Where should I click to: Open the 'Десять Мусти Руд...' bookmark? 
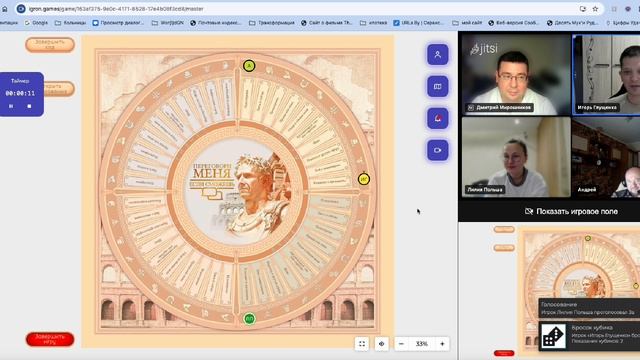pyautogui.click(x=572, y=23)
